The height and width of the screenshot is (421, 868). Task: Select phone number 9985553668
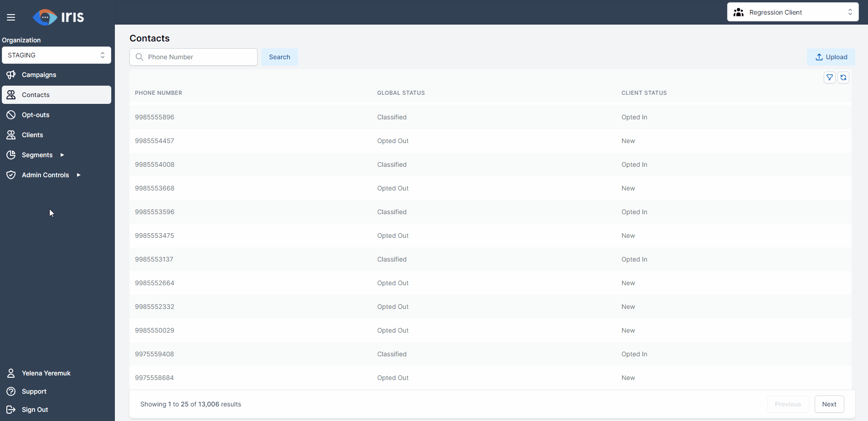(155, 188)
